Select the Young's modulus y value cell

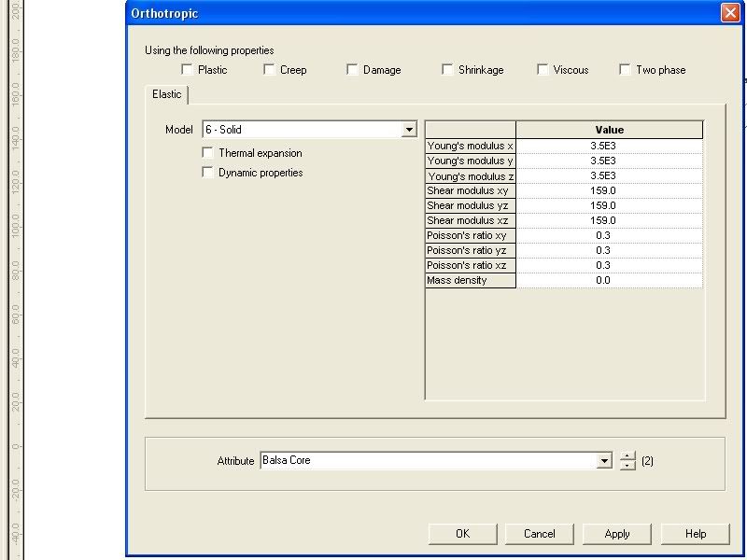tap(610, 161)
